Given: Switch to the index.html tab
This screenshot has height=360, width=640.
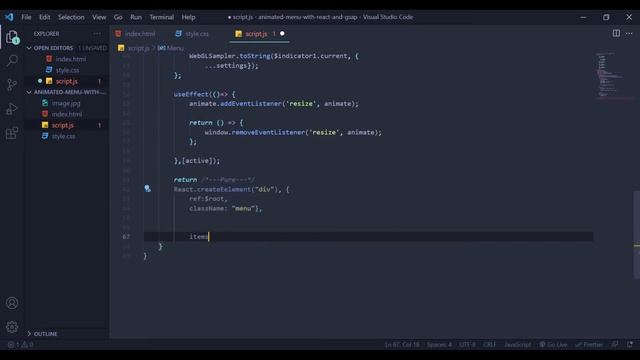Looking at the screenshot, I should pos(136,34).
